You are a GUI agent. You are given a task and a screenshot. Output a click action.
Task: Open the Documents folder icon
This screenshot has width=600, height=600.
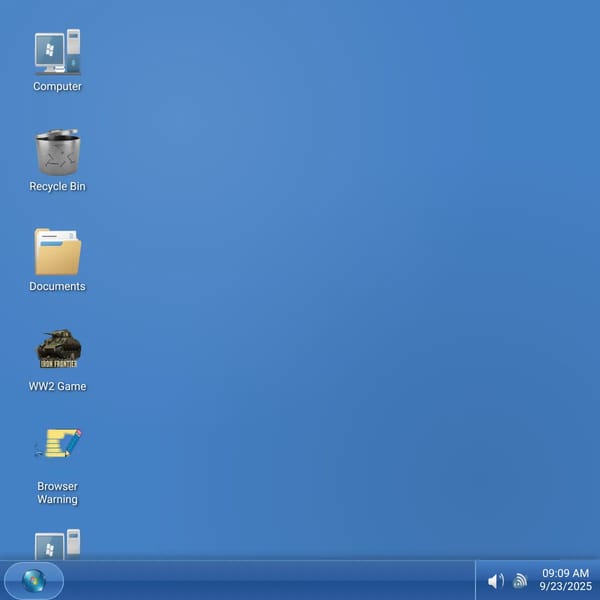(x=57, y=252)
